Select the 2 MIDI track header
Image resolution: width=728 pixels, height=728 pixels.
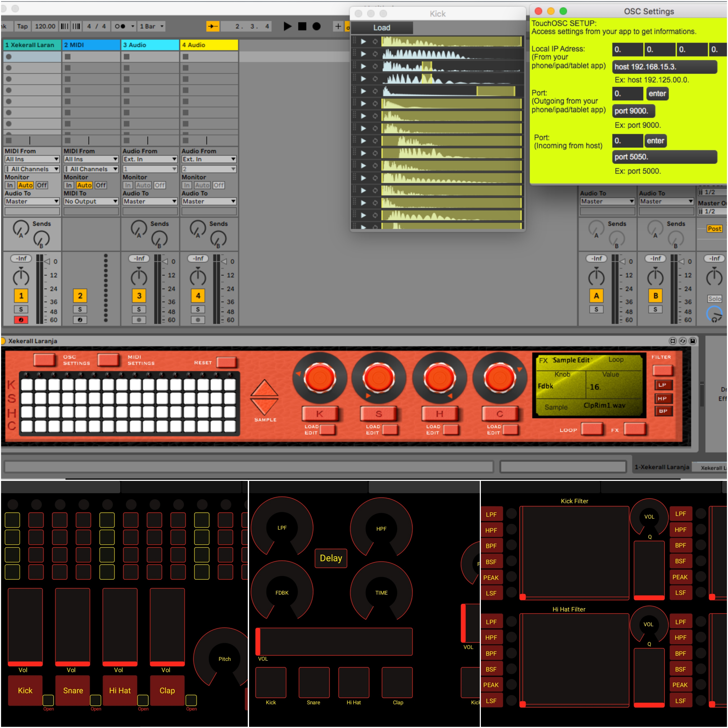[x=91, y=45]
